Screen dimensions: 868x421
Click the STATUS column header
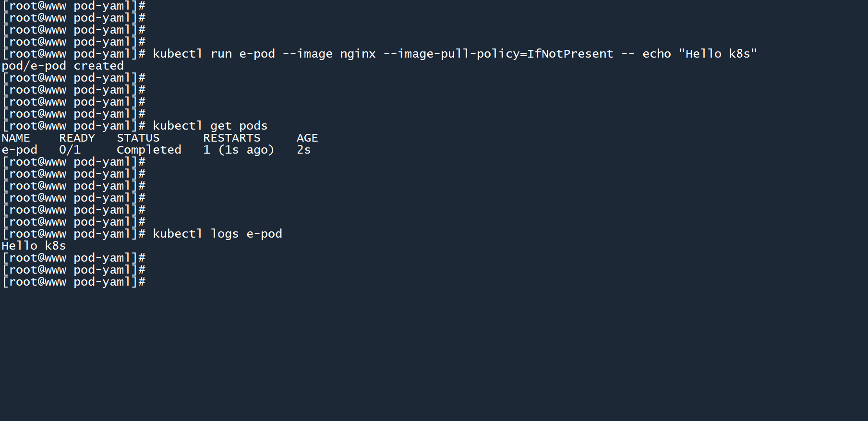click(138, 138)
